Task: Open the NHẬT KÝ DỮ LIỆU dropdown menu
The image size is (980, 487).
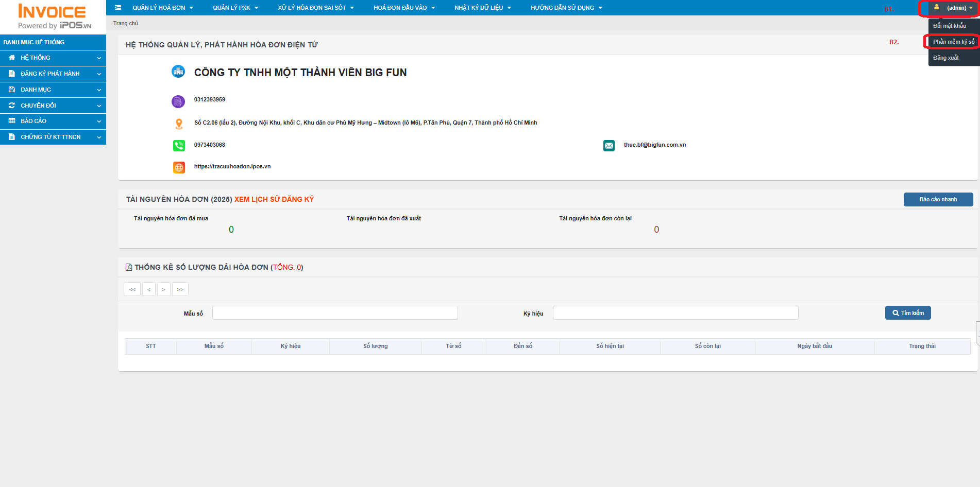Action: click(x=482, y=8)
